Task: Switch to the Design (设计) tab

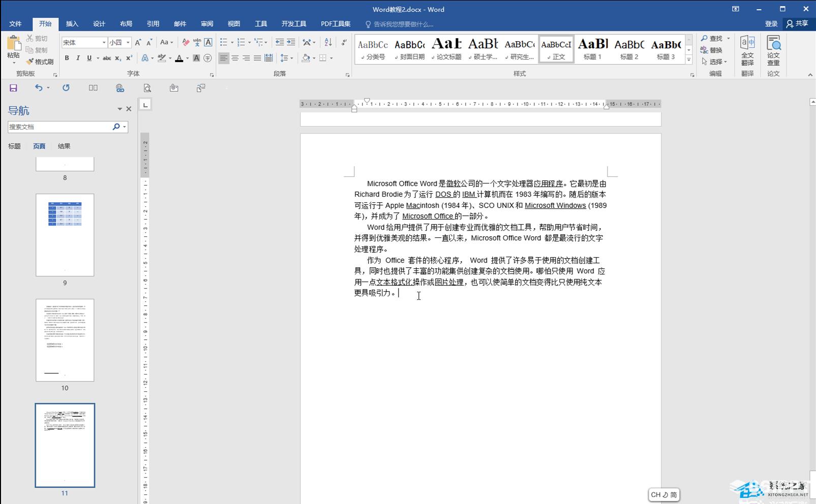Action: point(99,24)
